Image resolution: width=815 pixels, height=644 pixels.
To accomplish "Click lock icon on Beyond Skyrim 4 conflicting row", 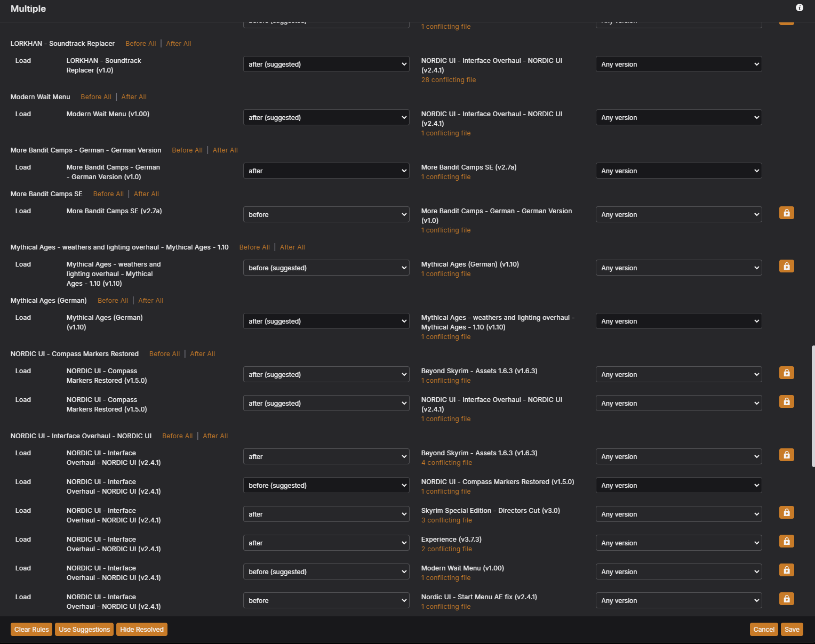I will coord(786,455).
